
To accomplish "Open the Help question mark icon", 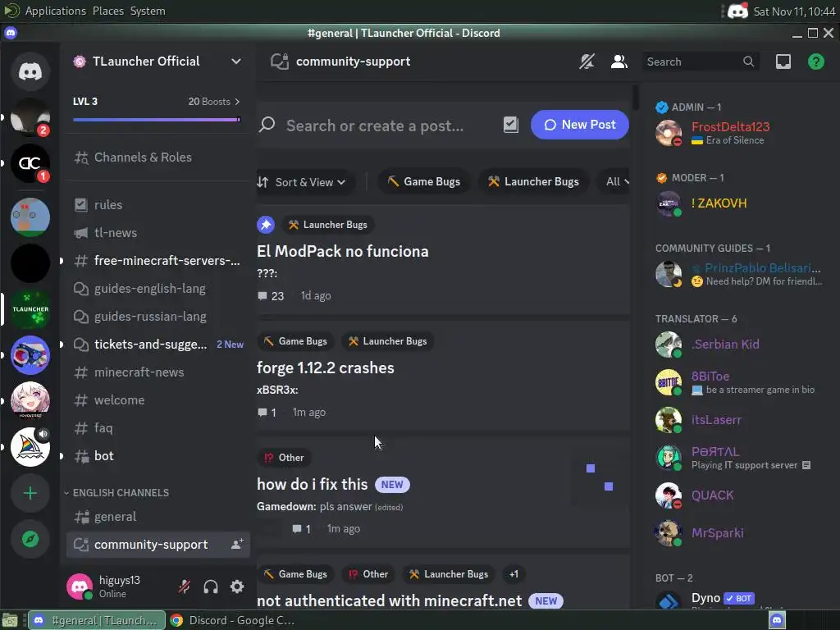I will pos(816,62).
